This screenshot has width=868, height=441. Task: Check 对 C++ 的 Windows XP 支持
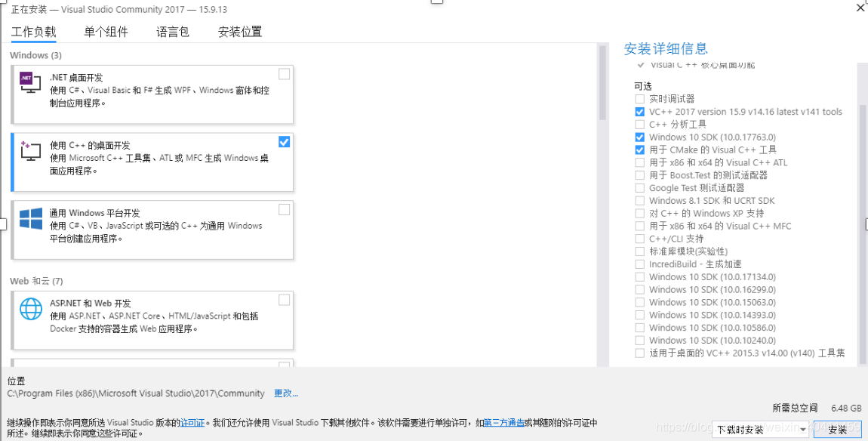[x=639, y=213]
